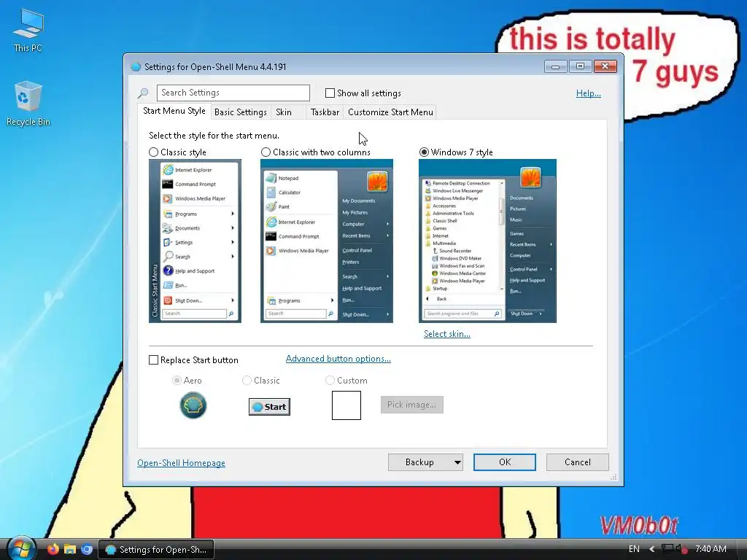The height and width of the screenshot is (560, 747).
Task: Choose the Classic button radio option
Action: [247, 381]
